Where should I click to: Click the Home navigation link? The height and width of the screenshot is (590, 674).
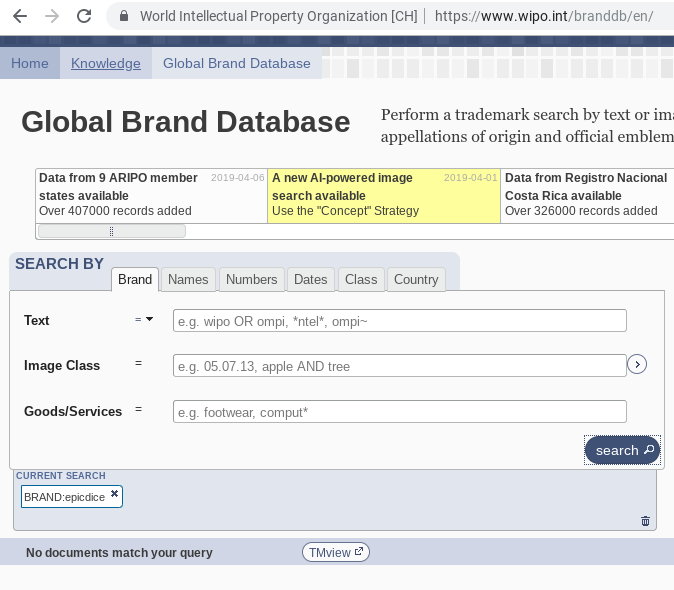click(x=30, y=63)
